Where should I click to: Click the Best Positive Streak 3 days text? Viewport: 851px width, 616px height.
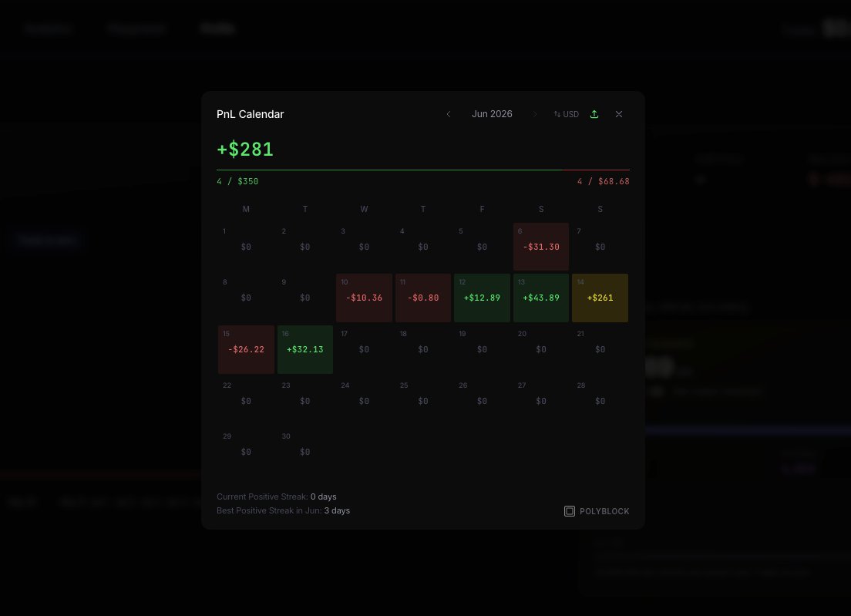(x=284, y=510)
